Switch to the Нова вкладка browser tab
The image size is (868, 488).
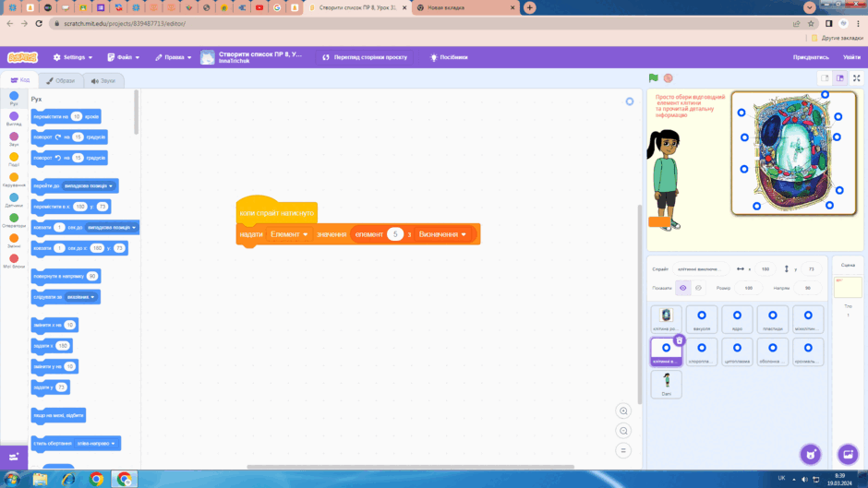(x=465, y=7)
